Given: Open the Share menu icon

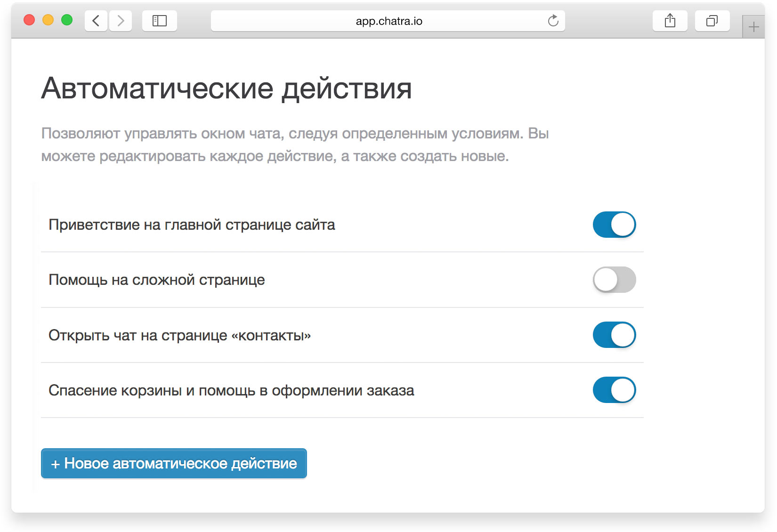Looking at the screenshot, I should click(x=670, y=21).
